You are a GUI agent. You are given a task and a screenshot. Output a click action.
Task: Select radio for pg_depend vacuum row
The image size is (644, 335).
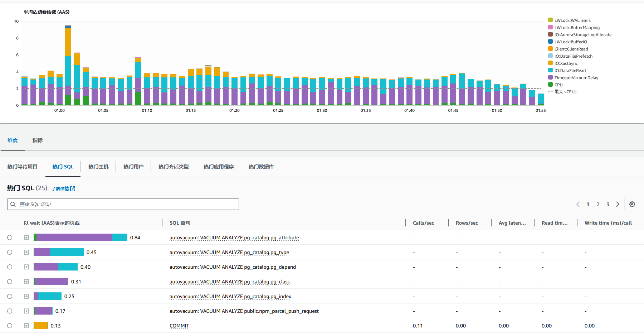tap(10, 267)
